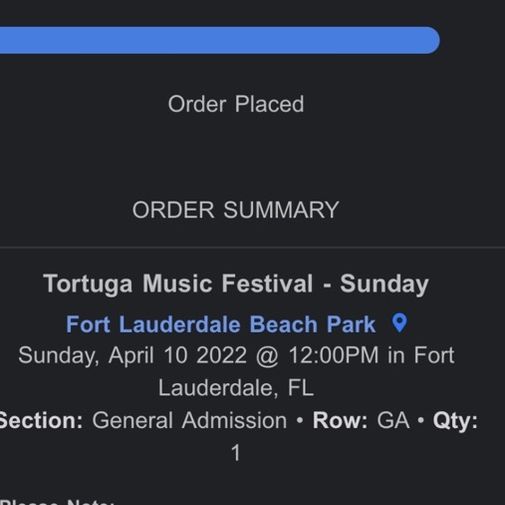Open the Fort Lauderdale Beach Park link
Viewport: 505px width, 505px height.
point(221,324)
